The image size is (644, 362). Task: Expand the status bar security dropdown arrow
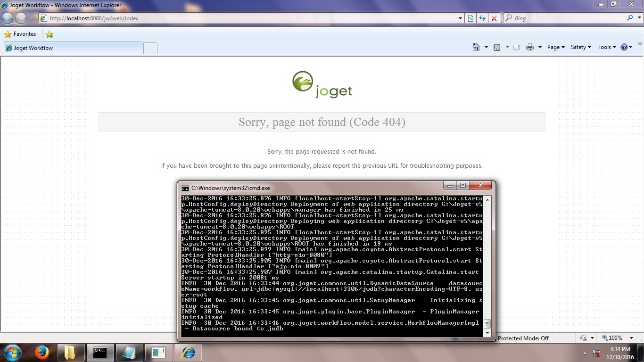click(592, 338)
